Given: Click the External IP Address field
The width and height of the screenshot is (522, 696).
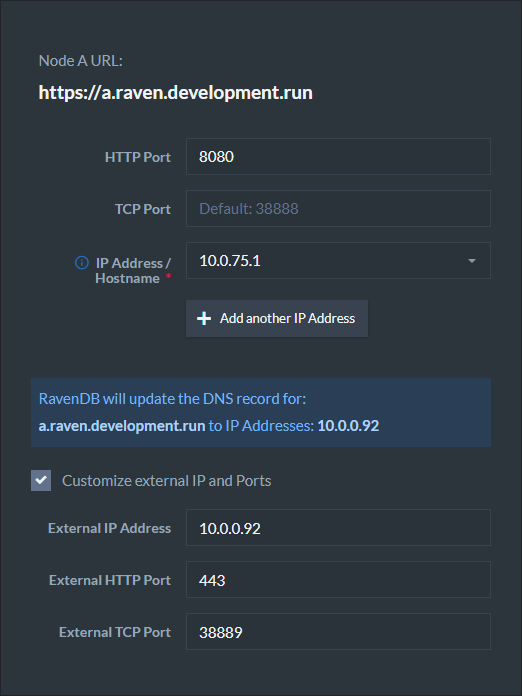Looking at the screenshot, I should click(x=338, y=528).
